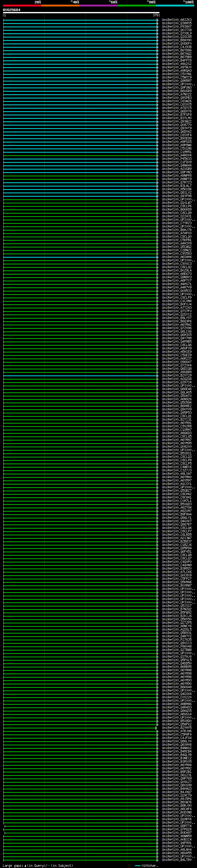Select label UniRef100_C4J938

(x=176, y=47)
